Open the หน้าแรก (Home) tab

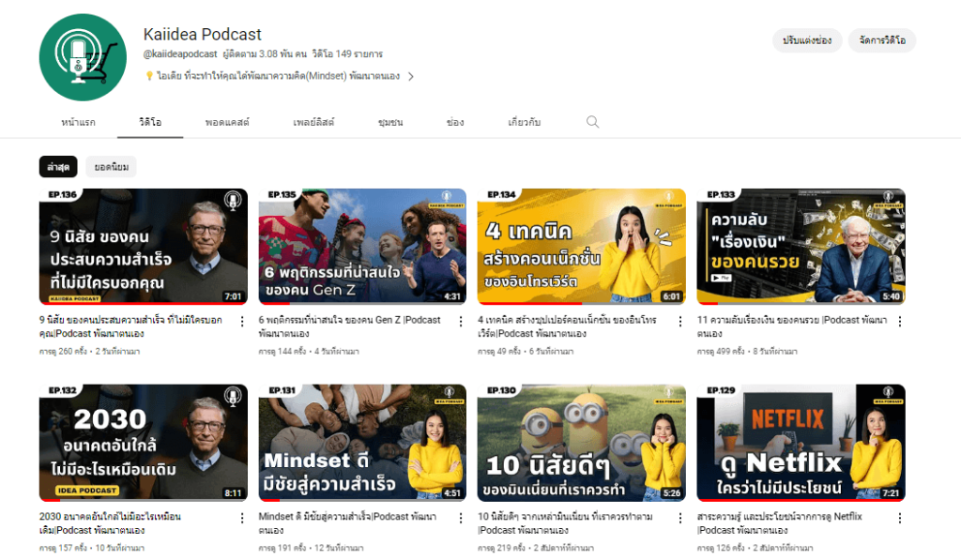click(78, 123)
